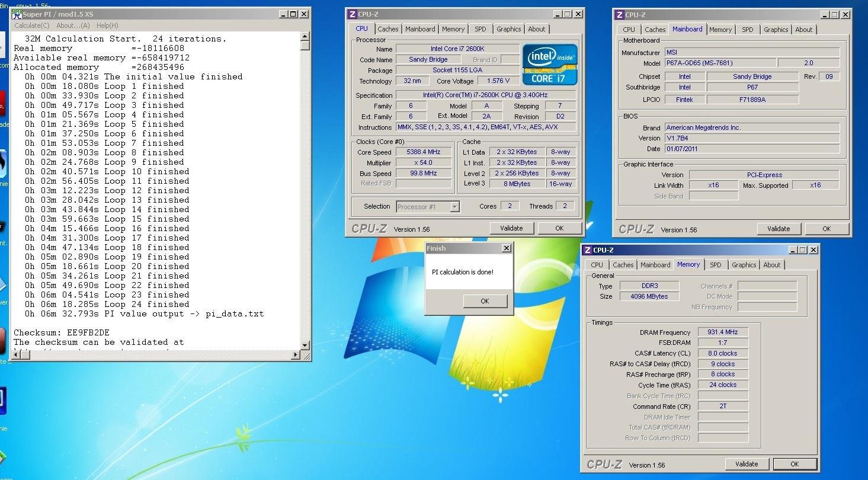Click Super PI vertical scrollbar up arrow
The height and width of the screenshot is (480, 868).
[305, 37]
